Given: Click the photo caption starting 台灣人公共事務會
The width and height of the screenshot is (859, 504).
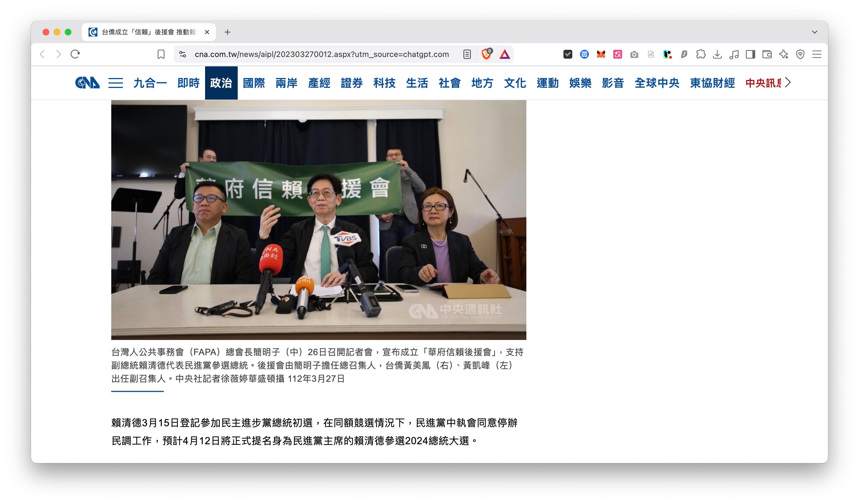Looking at the screenshot, I should [x=317, y=365].
